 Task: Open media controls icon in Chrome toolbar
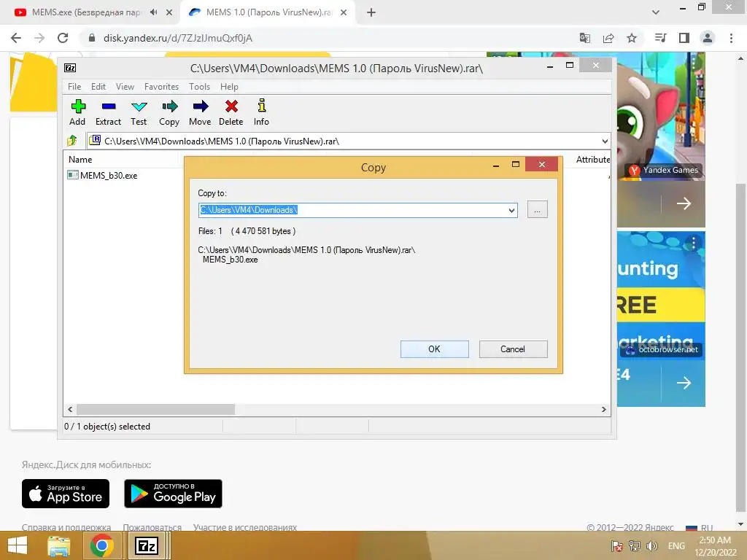pos(661,38)
